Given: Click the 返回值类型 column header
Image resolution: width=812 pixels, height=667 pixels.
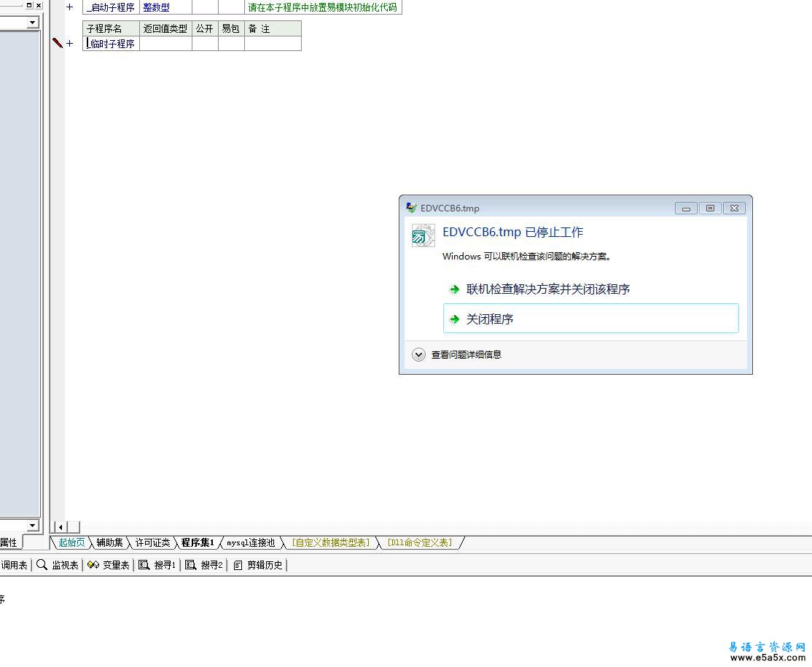Looking at the screenshot, I should (x=165, y=28).
